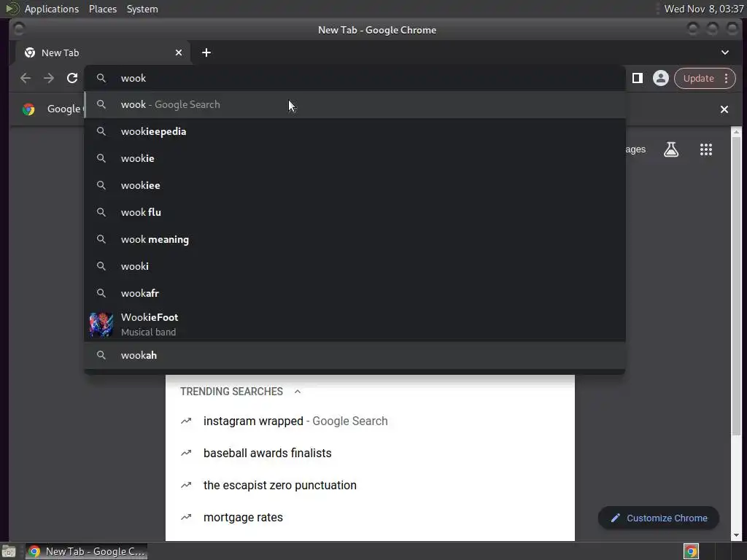This screenshot has height=560, width=747.
Task: Select the 'wook meaning' suggestion
Action: click(355, 239)
